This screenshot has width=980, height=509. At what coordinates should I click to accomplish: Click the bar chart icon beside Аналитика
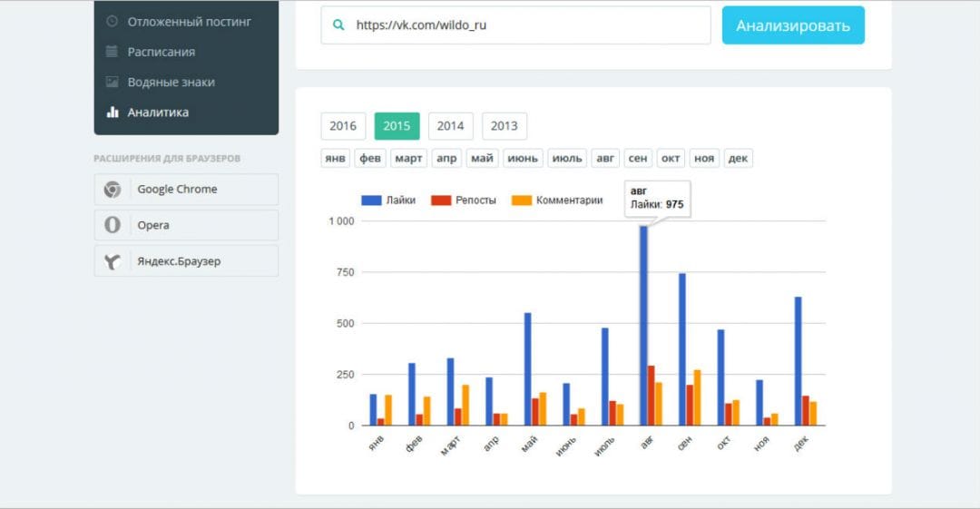[113, 112]
